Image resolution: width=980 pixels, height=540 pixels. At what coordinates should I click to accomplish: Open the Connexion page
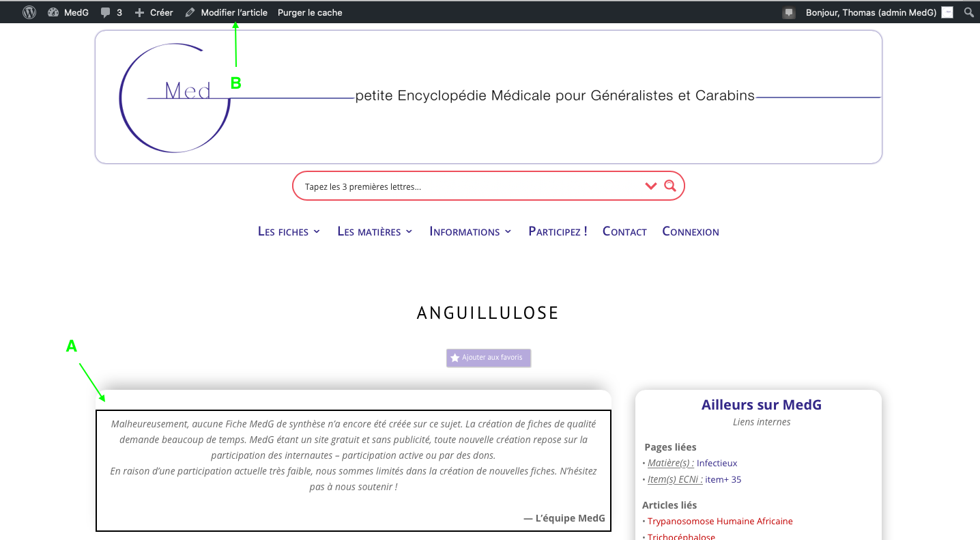(x=691, y=231)
